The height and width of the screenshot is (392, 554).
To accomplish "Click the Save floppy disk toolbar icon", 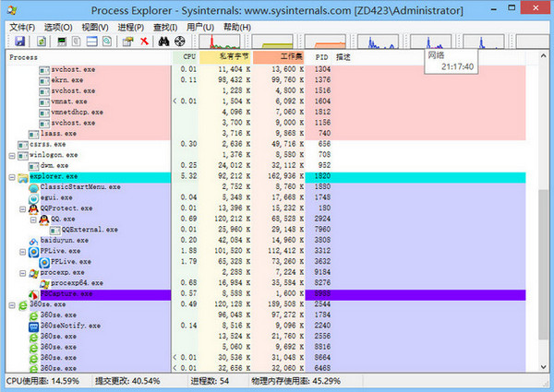I will click(18, 42).
